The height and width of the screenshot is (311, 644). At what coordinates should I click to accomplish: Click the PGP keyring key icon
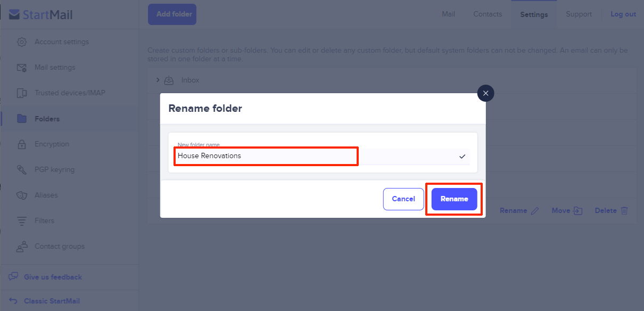(22, 170)
